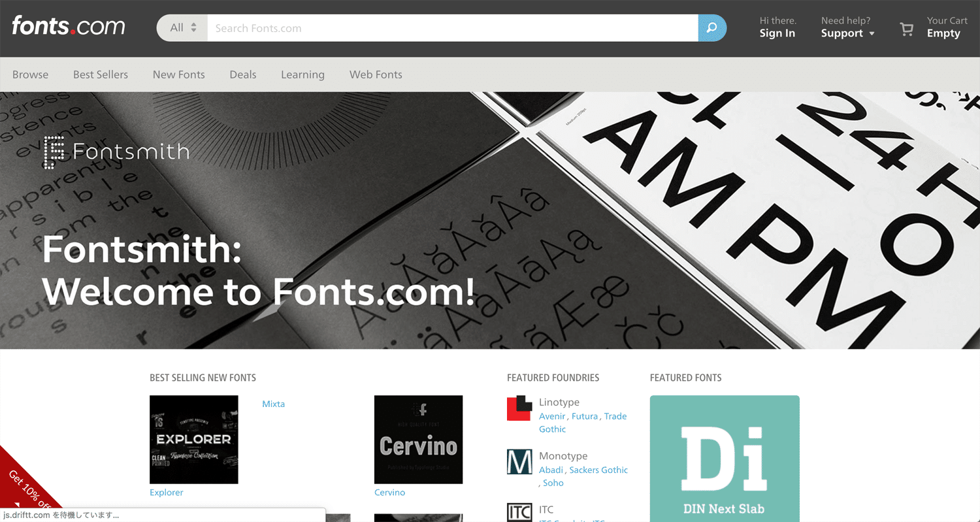
Task: Open the Monotype foundry name
Action: click(x=563, y=456)
